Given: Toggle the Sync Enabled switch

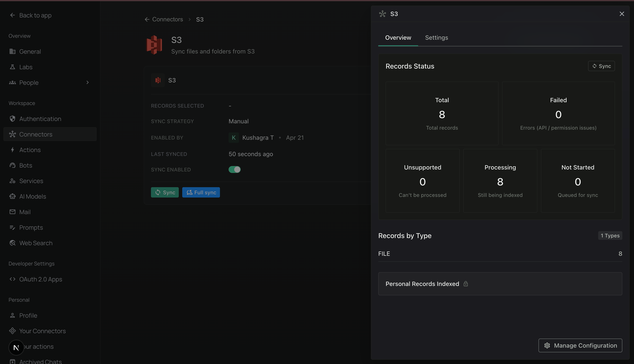Looking at the screenshot, I should pyautogui.click(x=234, y=169).
